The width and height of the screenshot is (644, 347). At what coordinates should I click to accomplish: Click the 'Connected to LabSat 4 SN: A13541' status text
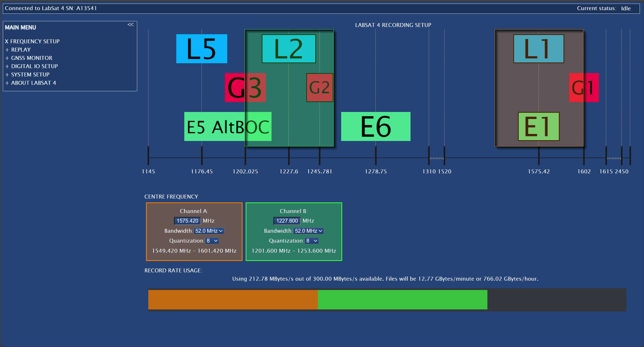51,8
